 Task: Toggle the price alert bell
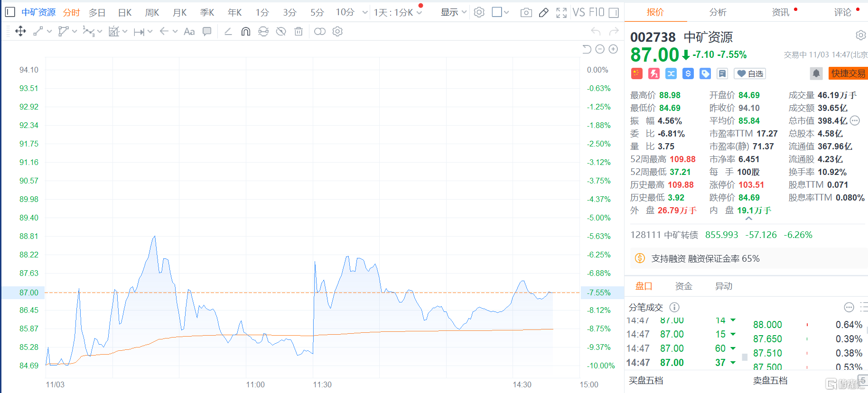[816, 73]
